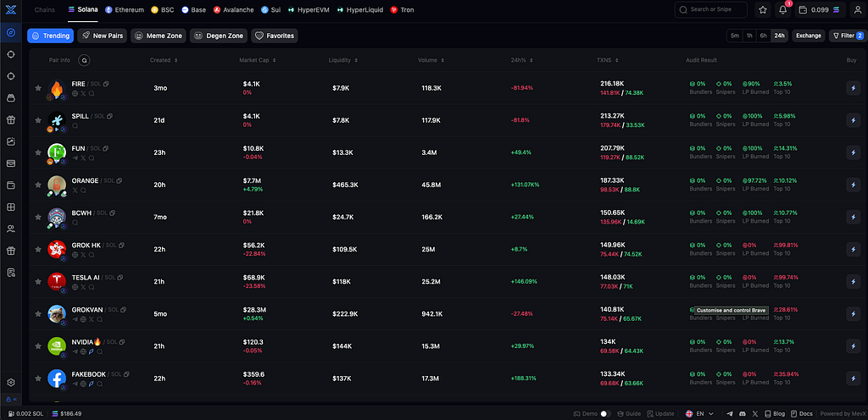Viewport: 868px width, 420px height.
Task: Click the Search or Snipe field
Action: point(711,9)
